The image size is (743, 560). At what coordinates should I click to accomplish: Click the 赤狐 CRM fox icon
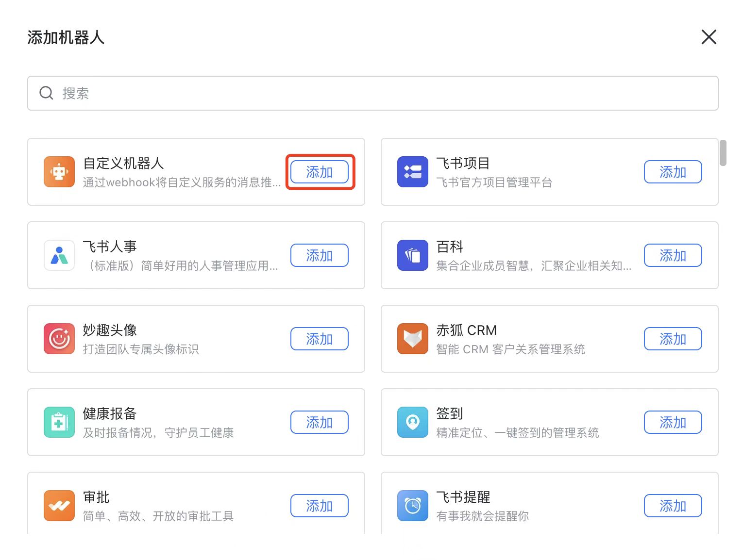(413, 339)
